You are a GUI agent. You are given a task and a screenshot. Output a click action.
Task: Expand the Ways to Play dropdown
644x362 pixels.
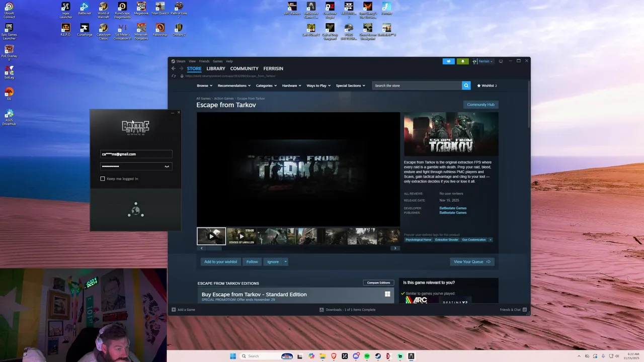(x=318, y=85)
